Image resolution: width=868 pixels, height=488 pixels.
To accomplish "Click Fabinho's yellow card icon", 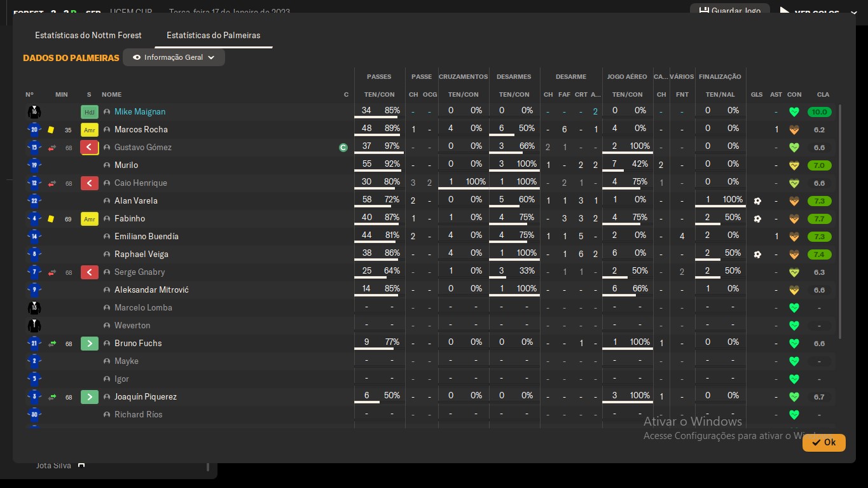I will [x=51, y=219].
